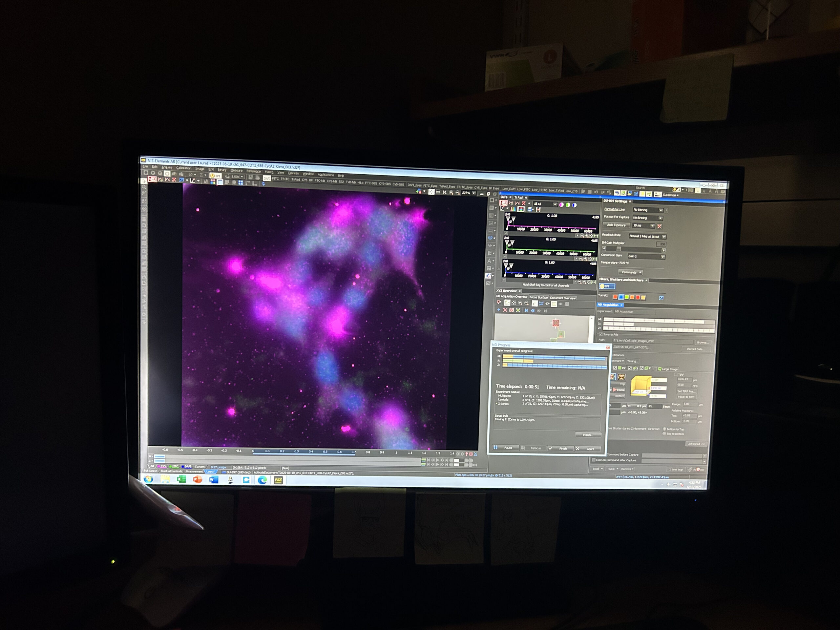This screenshot has height=630, width=840.
Task: Open the Readout Mode dropdown
Action: 663,237
